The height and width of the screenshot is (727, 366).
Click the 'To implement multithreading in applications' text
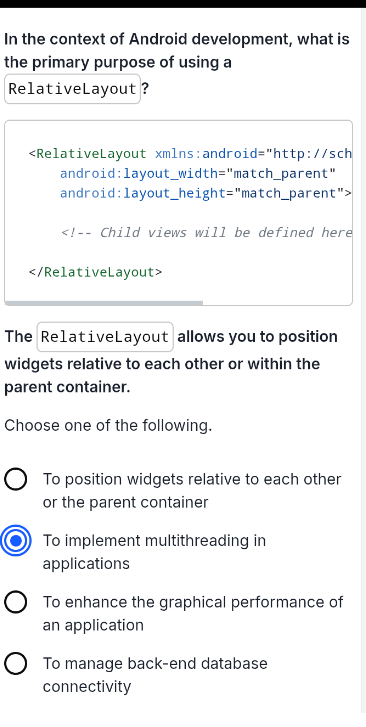(154, 552)
